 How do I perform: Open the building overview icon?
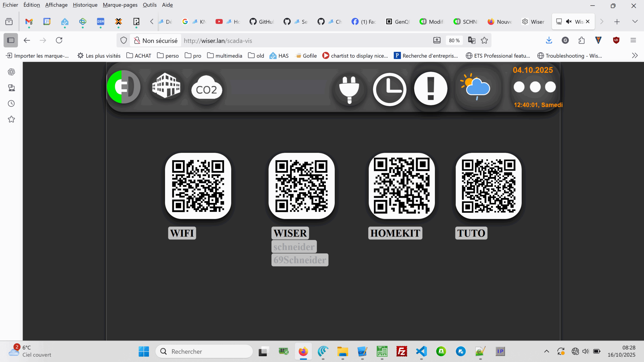166,85
